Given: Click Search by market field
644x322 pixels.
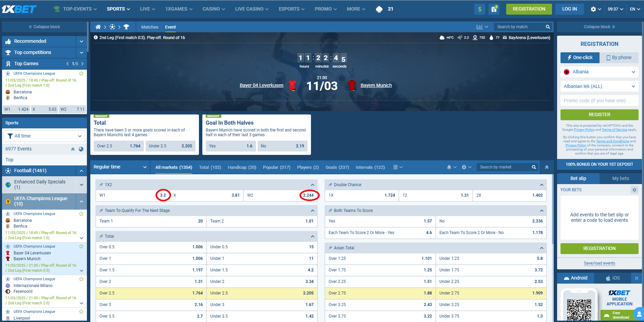Looking at the screenshot, I should coord(504,167).
